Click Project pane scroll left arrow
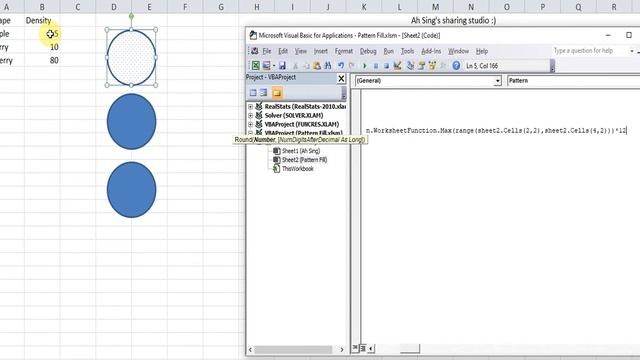Image resolution: width=640 pixels, height=360 pixels. tap(250, 350)
